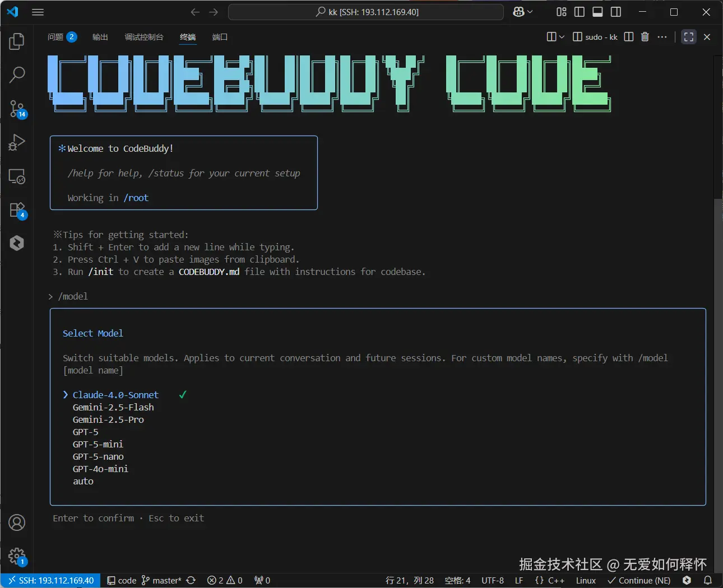Open the Continue (NE) status item
Image resolution: width=723 pixels, height=588 pixels.
coord(639,580)
